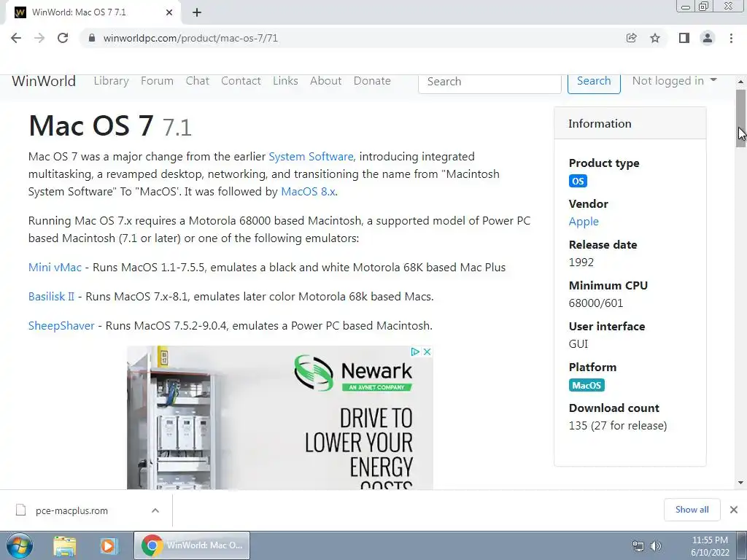Click the taskbar clock showing 11:55 PM
Viewport: 747px width, 560px height.
[x=710, y=546]
